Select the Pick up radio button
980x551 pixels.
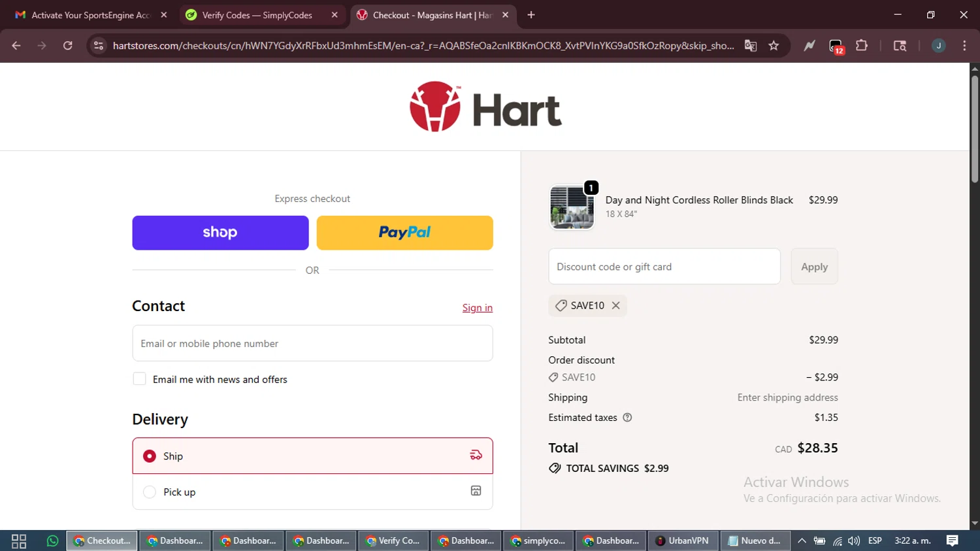point(150,492)
